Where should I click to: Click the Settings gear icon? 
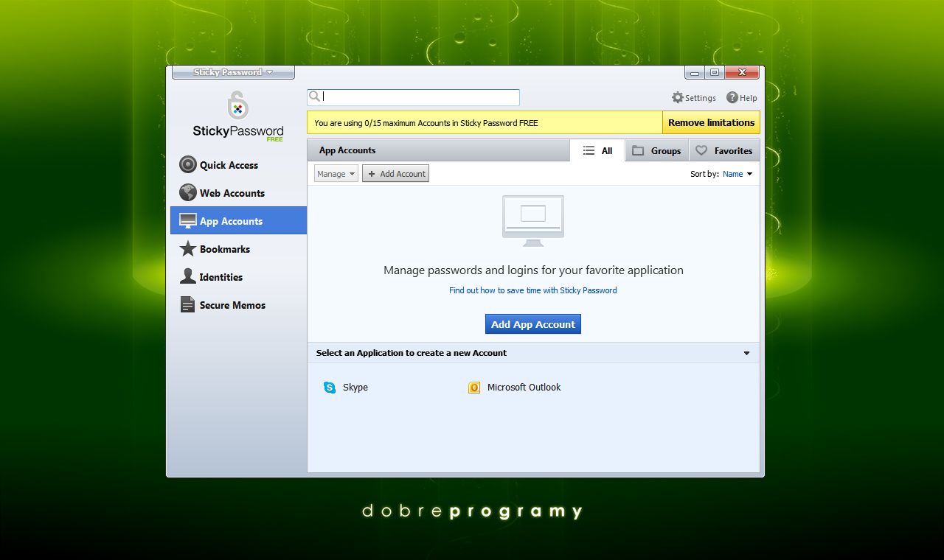point(678,97)
